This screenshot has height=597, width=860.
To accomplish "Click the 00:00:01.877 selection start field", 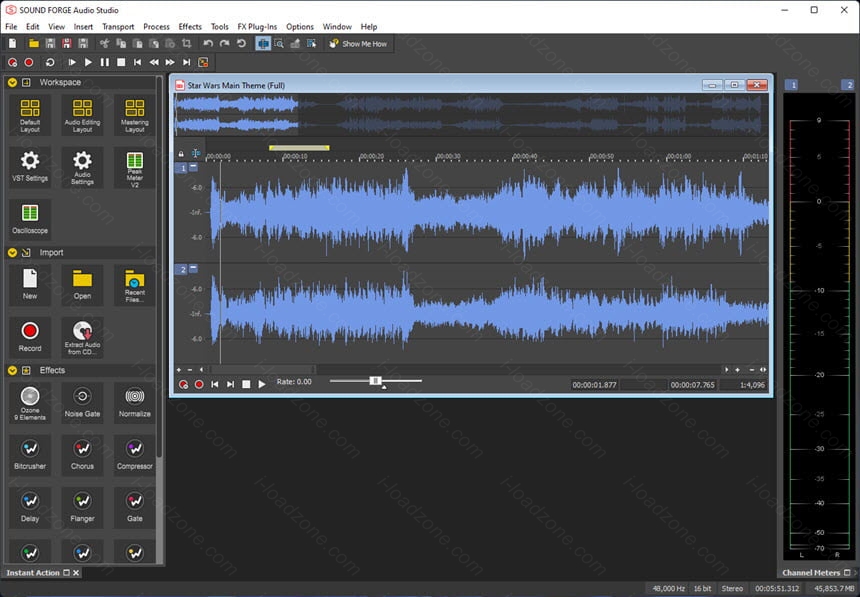I will pyautogui.click(x=595, y=385).
